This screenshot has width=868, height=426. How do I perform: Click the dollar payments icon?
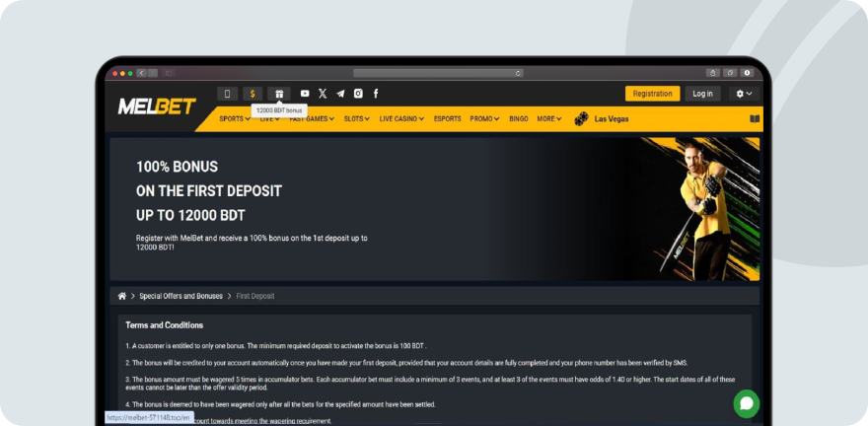pyautogui.click(x=253, y=94)
